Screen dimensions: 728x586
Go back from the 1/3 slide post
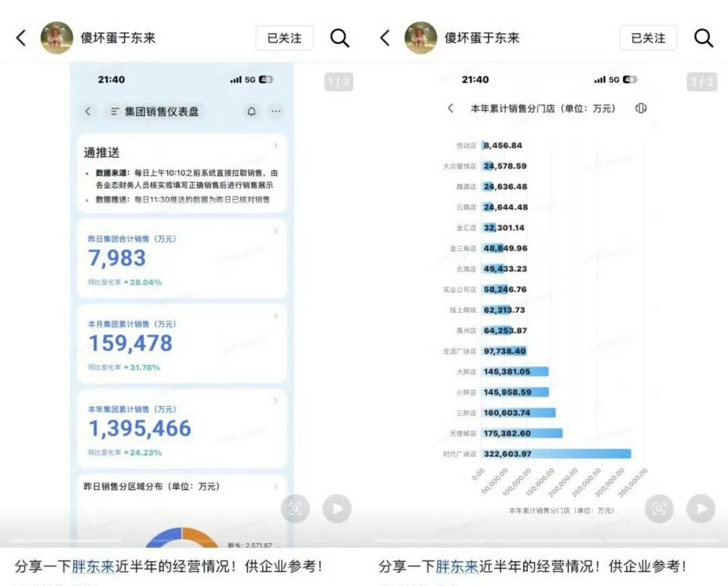[21, 38]
